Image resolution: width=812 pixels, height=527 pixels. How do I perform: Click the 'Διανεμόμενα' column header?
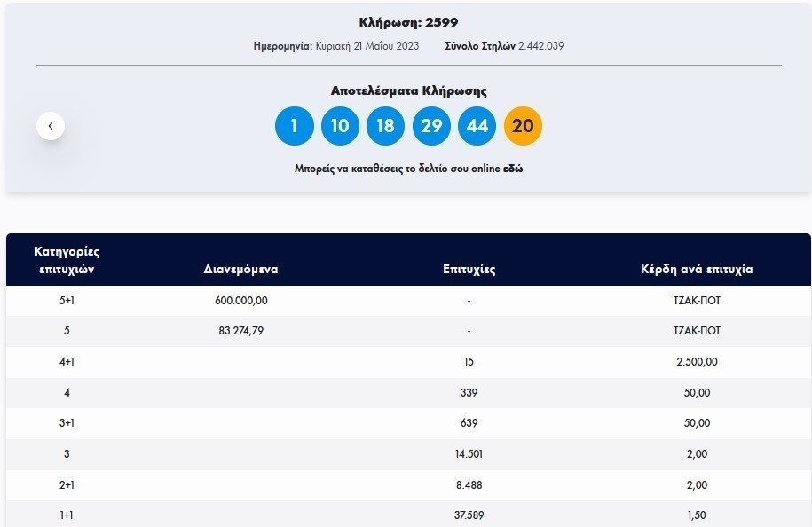pyautogui.click(x=241, y=269)
